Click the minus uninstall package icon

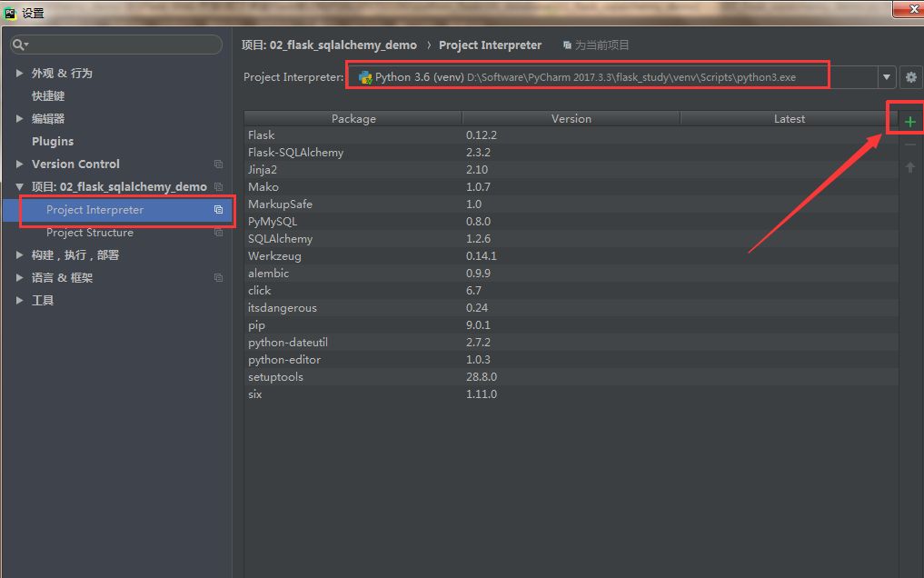tap(909, 144)
